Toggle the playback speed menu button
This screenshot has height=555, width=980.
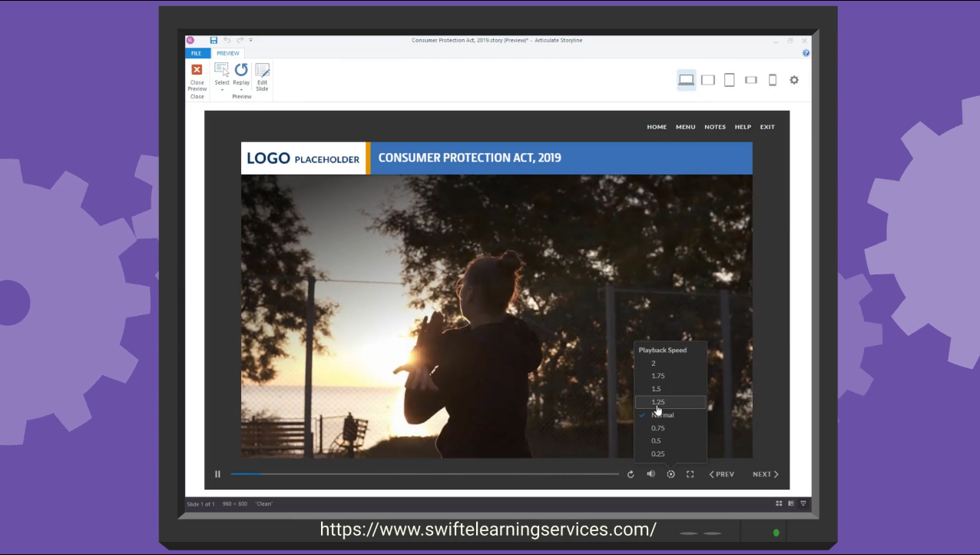tap(670, 474)
